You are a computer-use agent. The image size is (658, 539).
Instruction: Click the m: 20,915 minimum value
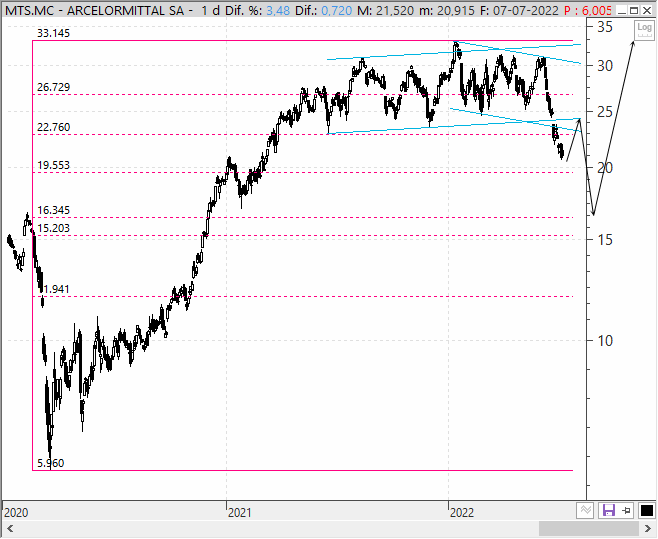446,10
